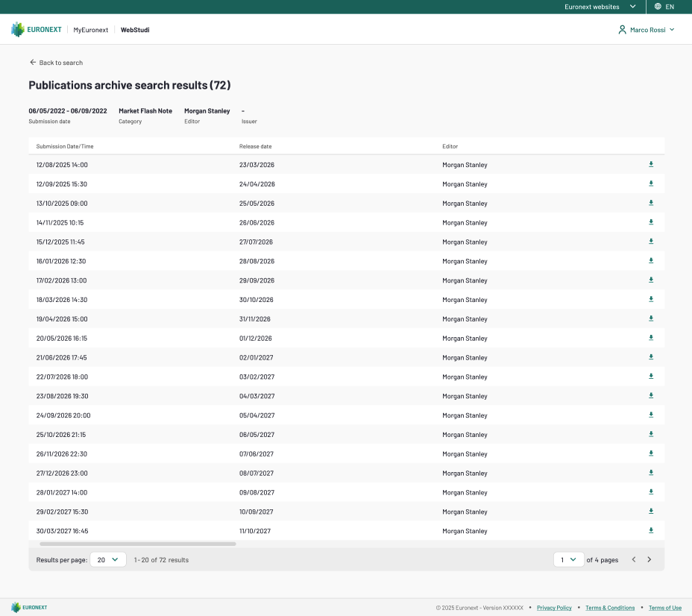Viewport: 692px width, 616px height.
Task: Download the 13/10/2025 09:00 publication
Action: click(651, 203)
